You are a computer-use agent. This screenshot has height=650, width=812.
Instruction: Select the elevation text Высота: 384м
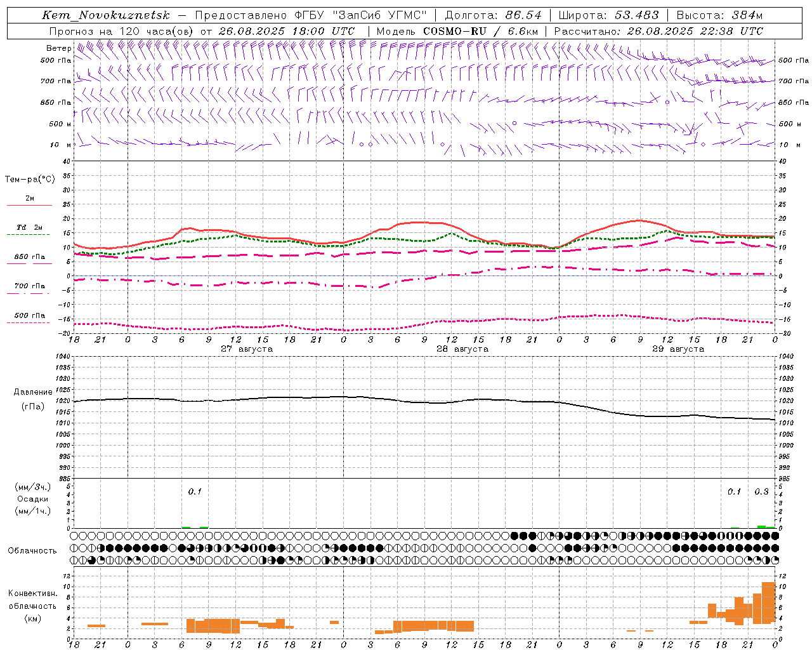pyautogui.click(x=719, y=15)
